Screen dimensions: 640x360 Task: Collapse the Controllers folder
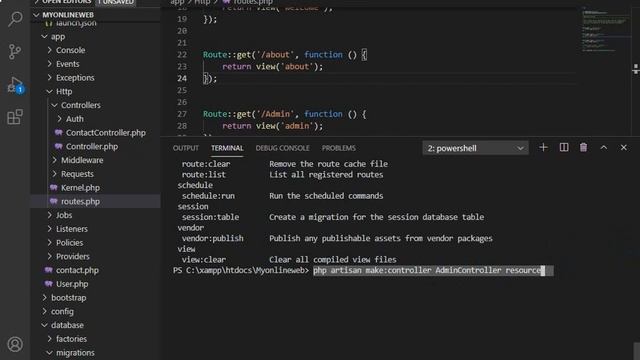[x=80, y=105]
